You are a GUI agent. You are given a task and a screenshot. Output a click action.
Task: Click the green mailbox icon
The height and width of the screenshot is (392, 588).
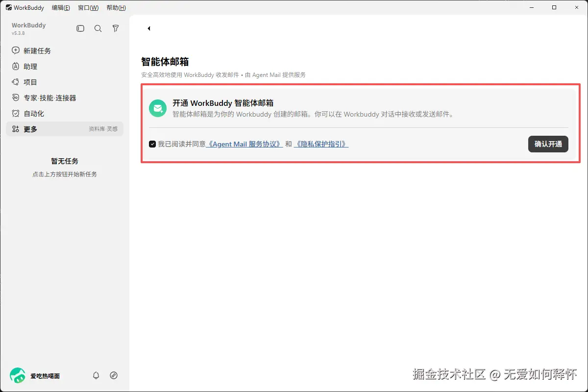[158, 108]
